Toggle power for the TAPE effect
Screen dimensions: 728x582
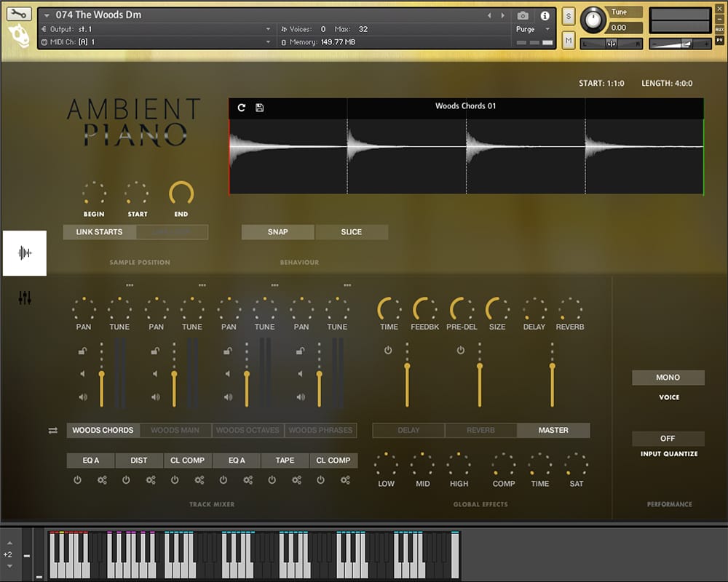(x=272, y=480)
